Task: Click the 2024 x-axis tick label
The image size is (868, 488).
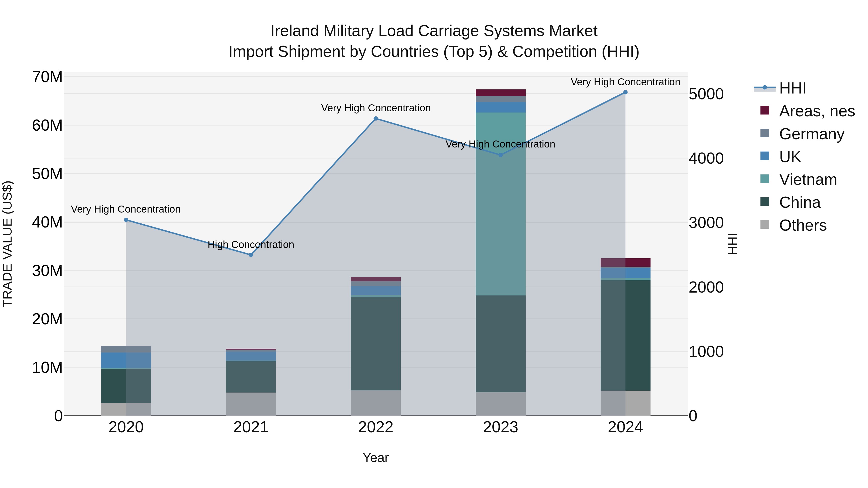Action: 625,427
